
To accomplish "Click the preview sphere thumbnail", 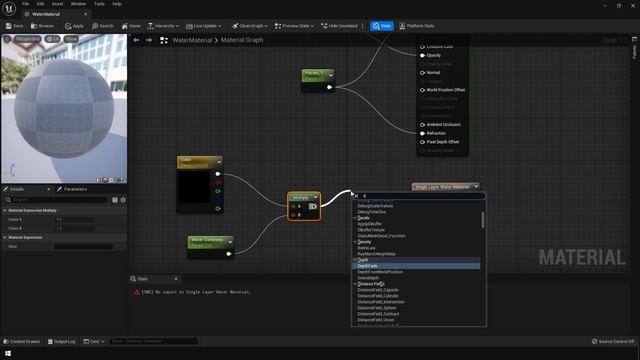I will (x=64, y=108).
